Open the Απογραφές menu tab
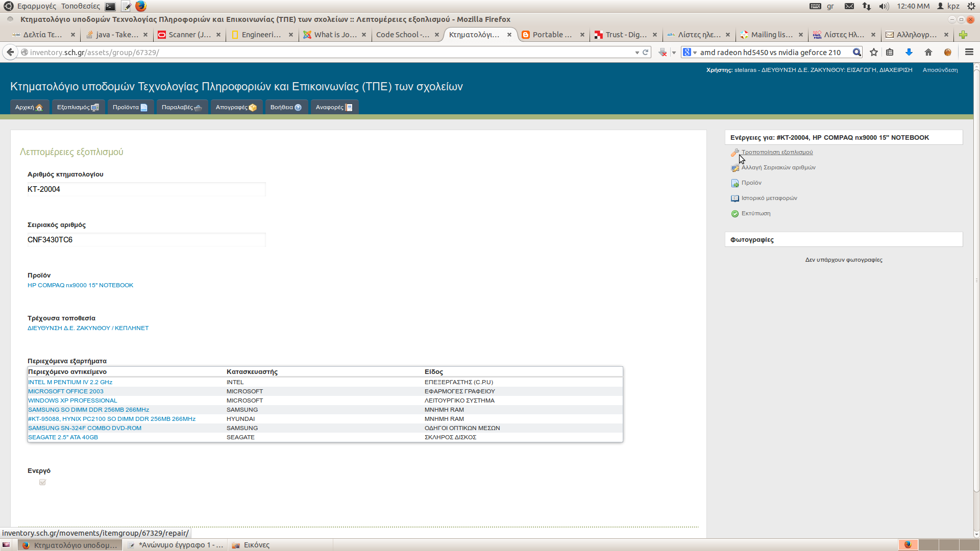 coord(236,107)
